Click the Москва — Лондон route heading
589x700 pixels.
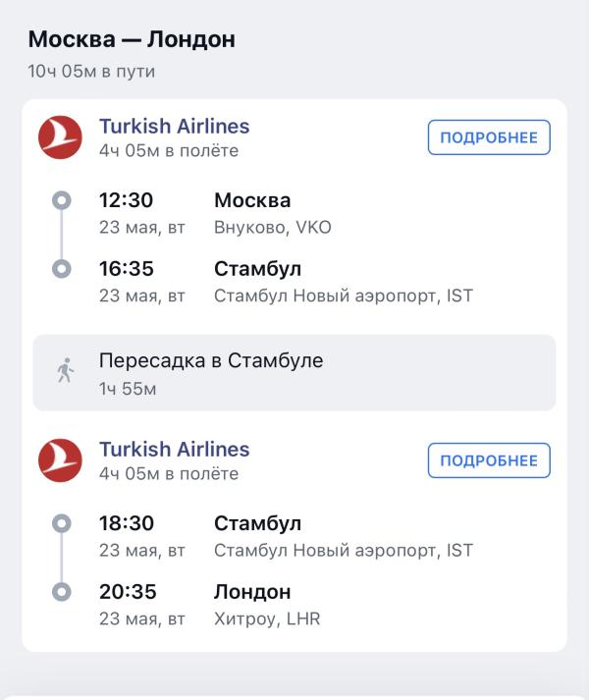pos(132,39)
